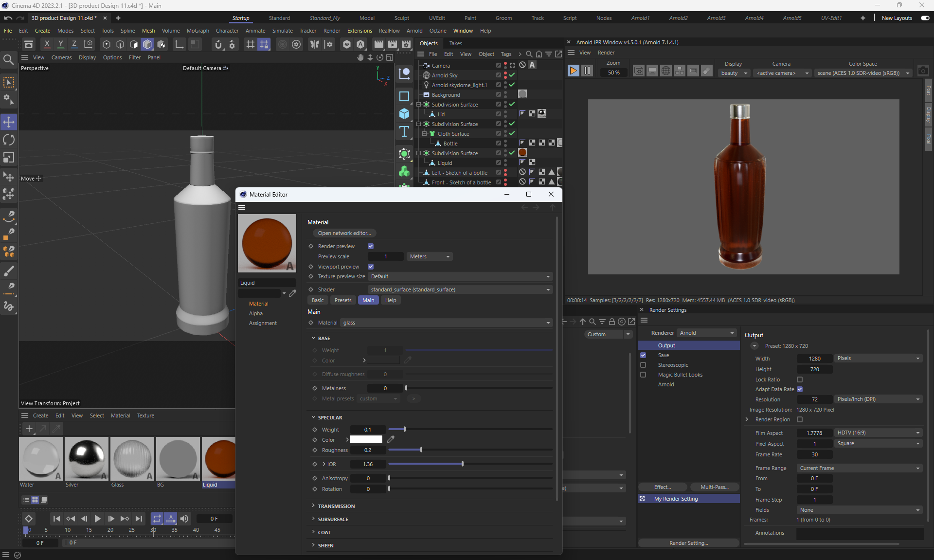The image size is (934, 560).
Task: Click the Open network editor button
Action: (x=344, y=233)
